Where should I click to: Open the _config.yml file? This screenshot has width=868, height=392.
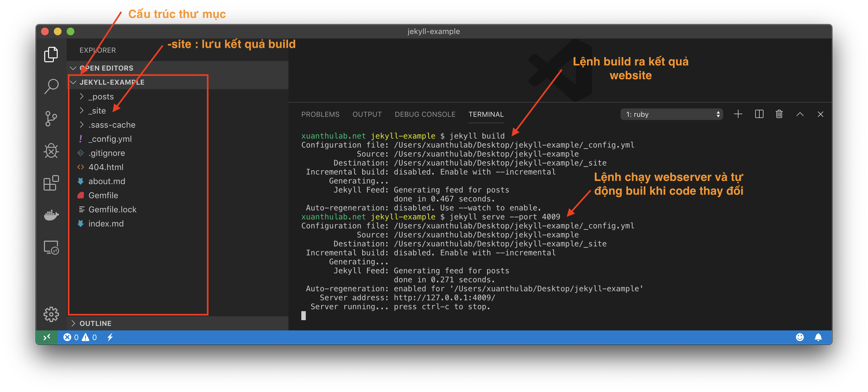110,139
